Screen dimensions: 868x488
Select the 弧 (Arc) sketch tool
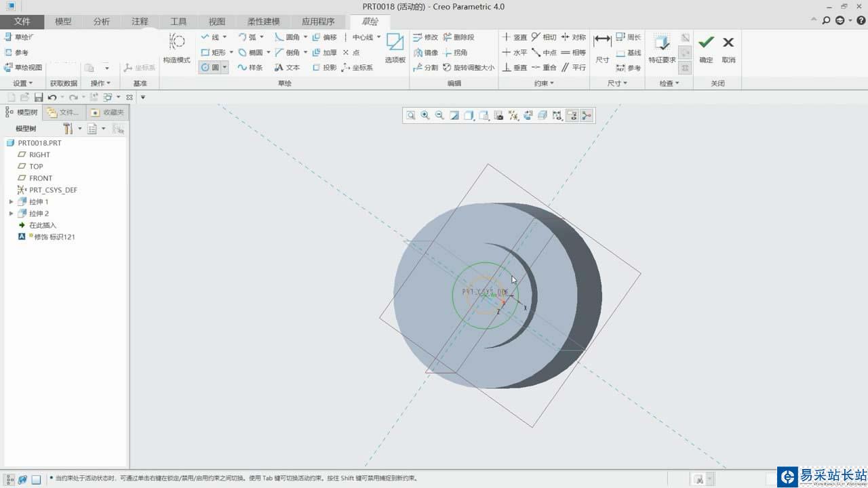coord(248,37)
